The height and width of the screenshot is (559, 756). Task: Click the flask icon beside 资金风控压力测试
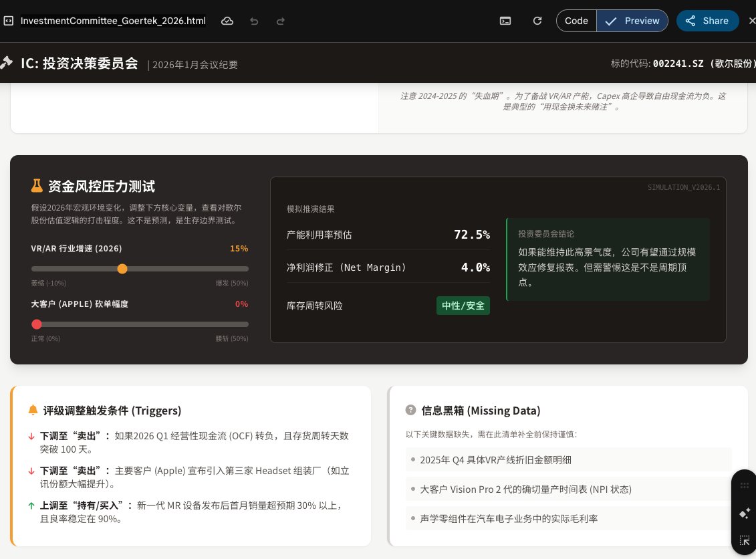(x=37, y=186)
